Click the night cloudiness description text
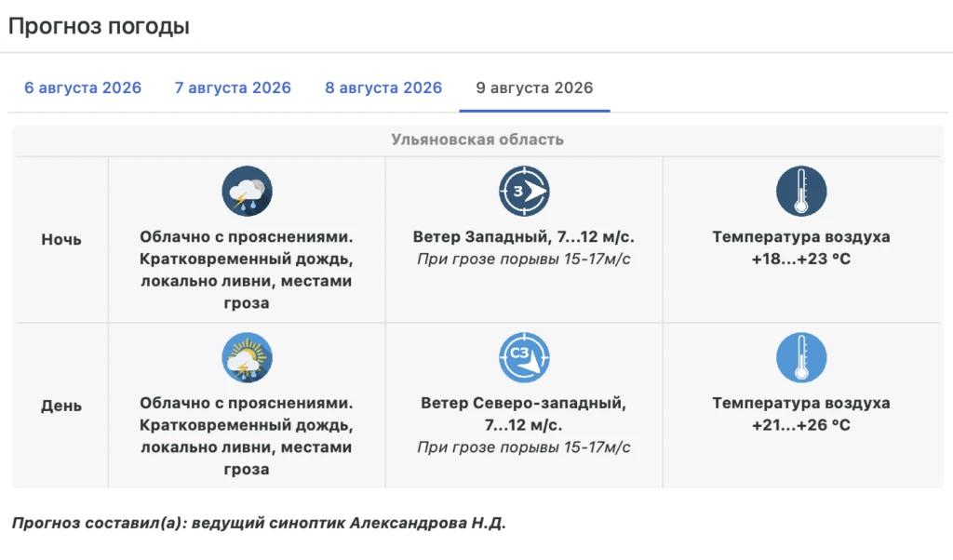Screen dimensions: 953x560 (x=246, y=270)
